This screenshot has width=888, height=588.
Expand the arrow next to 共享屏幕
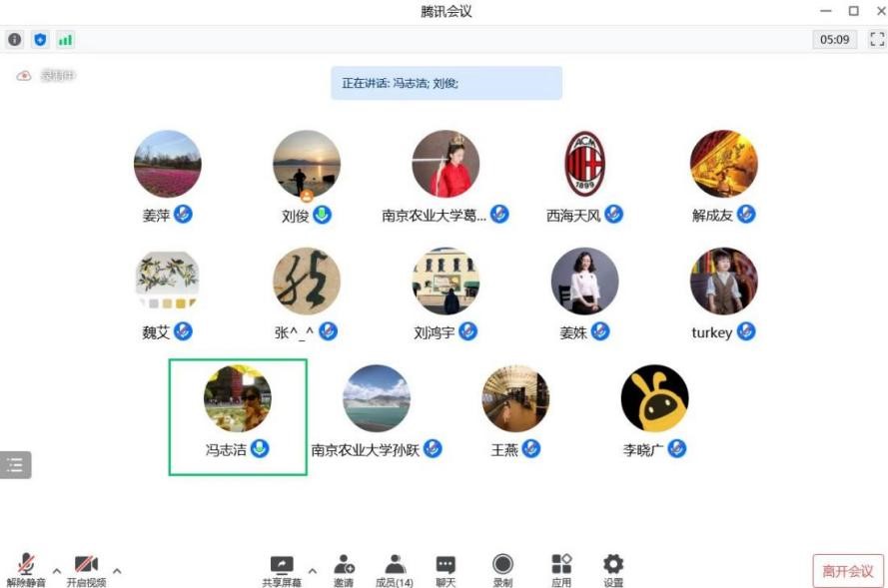click(312, 571)
